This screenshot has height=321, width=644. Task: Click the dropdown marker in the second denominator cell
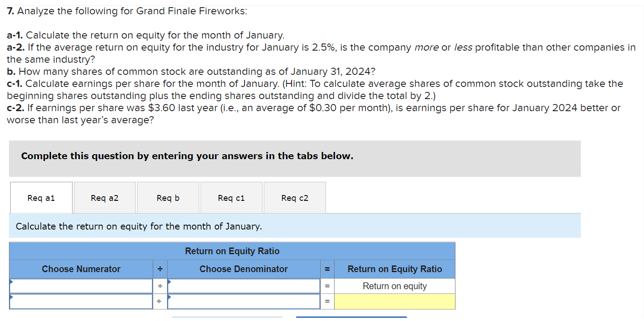[169, 297]
